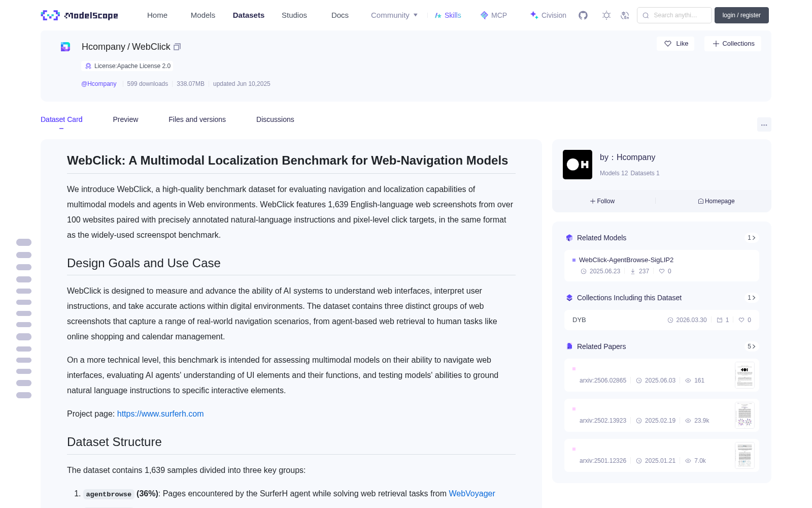
Task: Add dataset to Collections
Action: (x=733, y=44)
